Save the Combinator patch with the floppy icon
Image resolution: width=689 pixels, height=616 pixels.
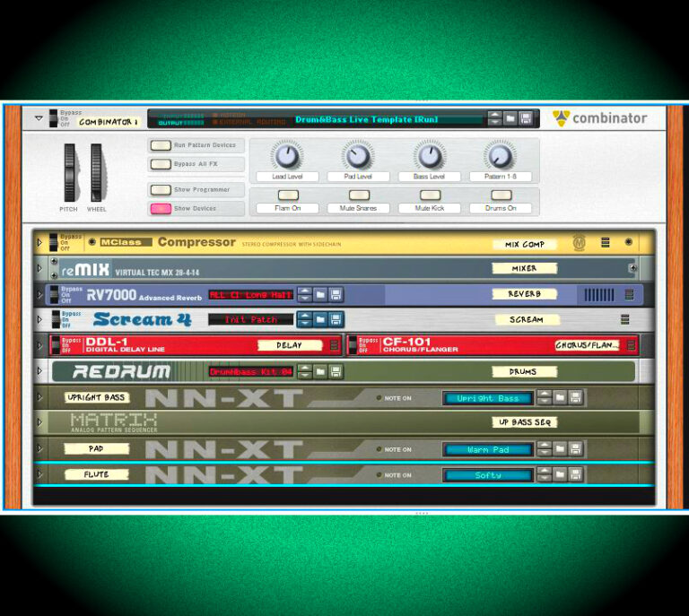pyautogui.click(x=526, y=118)
